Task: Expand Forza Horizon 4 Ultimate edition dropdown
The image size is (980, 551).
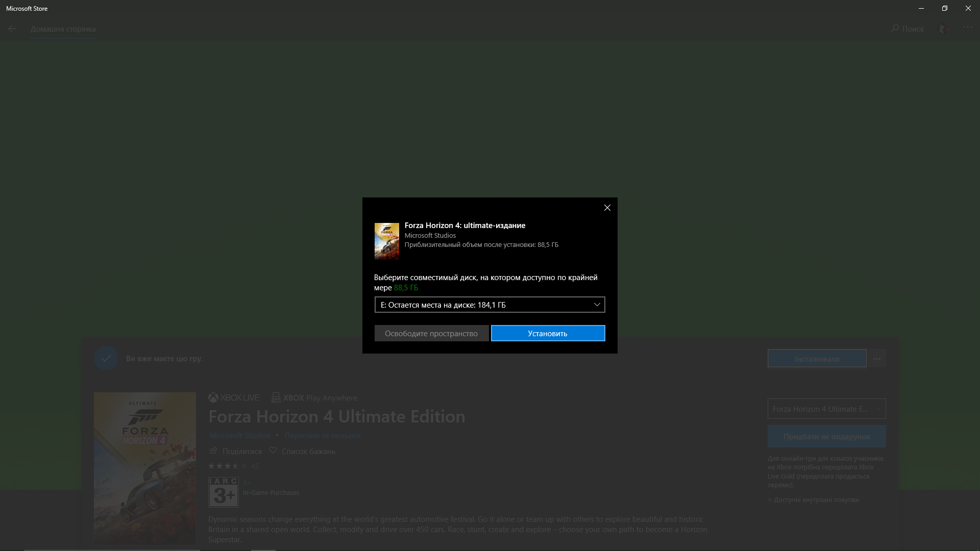Action: pyautogui.click(x=827, y=409)
